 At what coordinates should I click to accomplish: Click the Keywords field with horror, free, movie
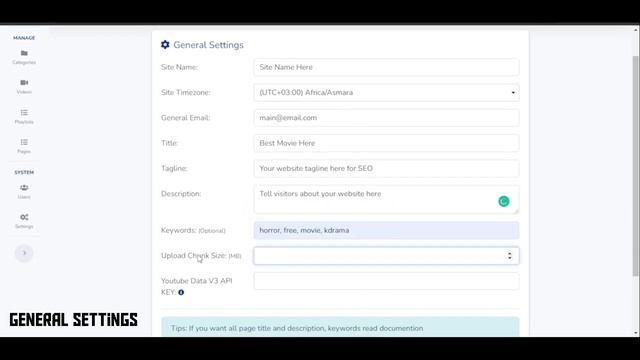tap(386, 231)
